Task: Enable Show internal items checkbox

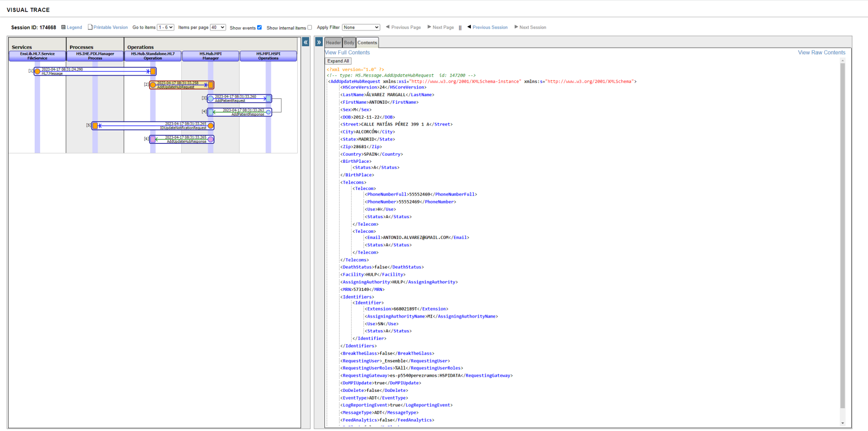Action: pyautogui.click(x=310, y=28)
